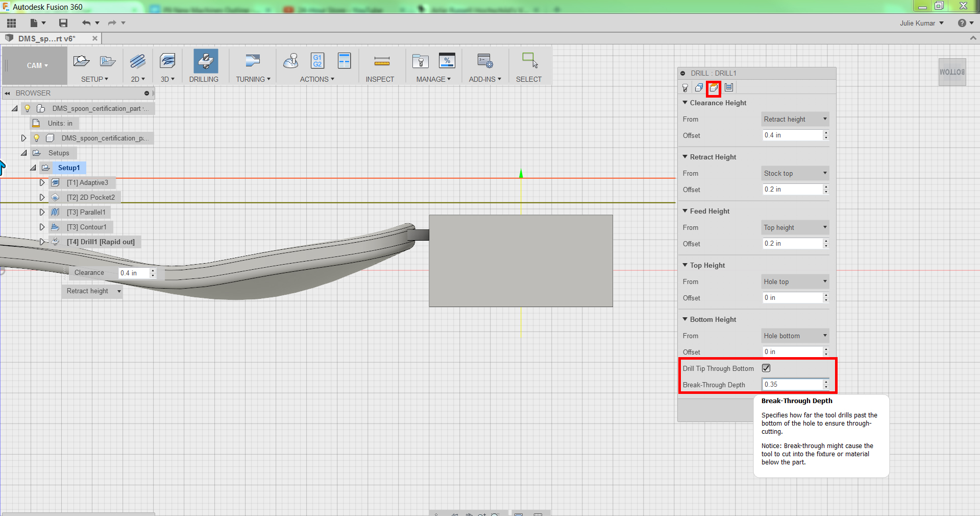Open the MANAGE menu
This screenshot has height=516, width=980.
(x=433, y=79)
